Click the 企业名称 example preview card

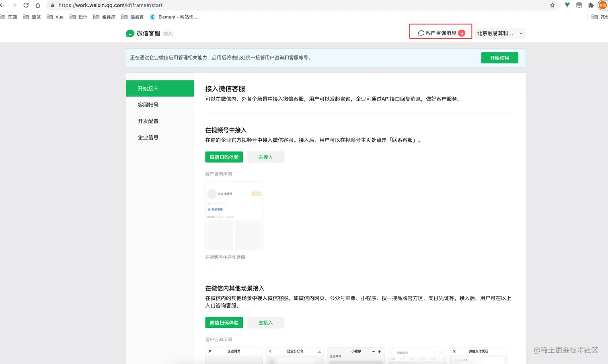pos(417,355)
